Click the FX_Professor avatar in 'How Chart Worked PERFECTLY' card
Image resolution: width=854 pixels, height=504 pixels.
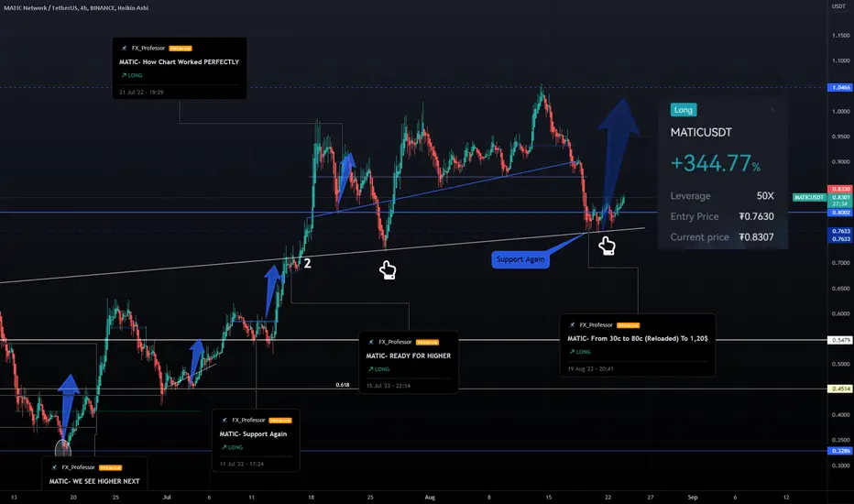[x=125, y=48]
